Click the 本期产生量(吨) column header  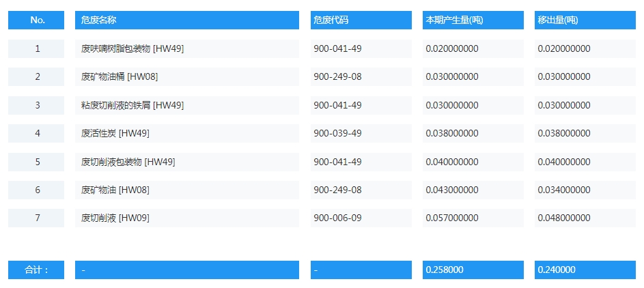coord(473,20)
